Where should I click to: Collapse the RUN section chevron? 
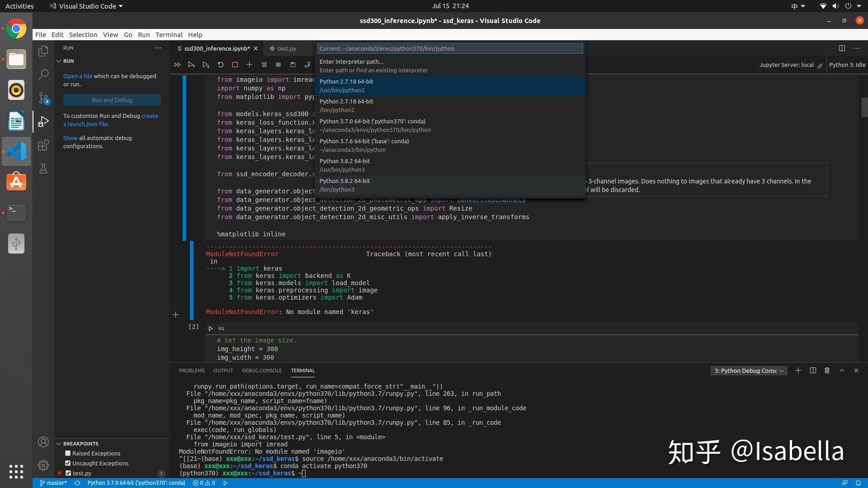point(59,61)
